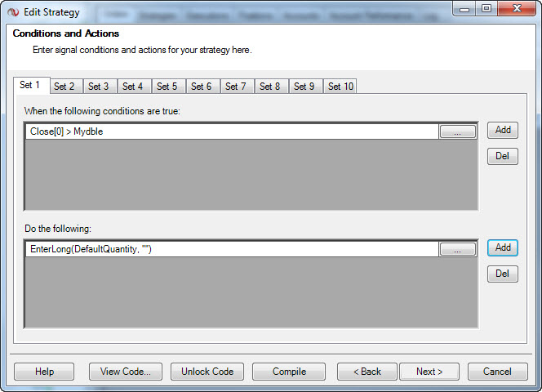This screenshot has height=392, width=542.
Task: Switch to the Set 2 tab
Action: click(65, 87)
